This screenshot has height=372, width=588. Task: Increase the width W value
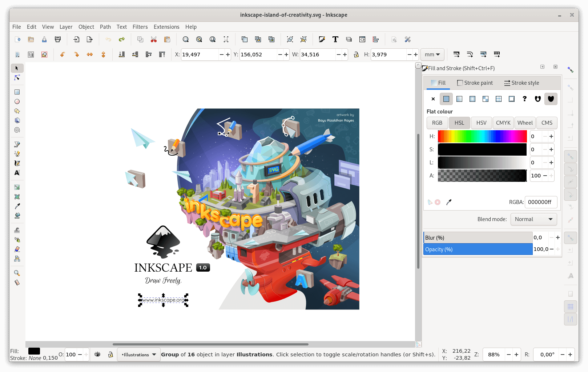[345, 55]
